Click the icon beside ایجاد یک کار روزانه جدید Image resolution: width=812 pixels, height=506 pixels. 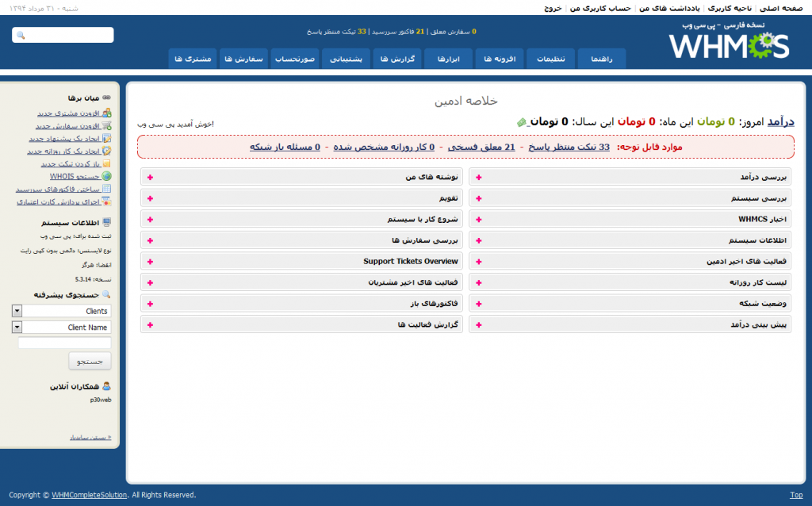click(107, 151)
